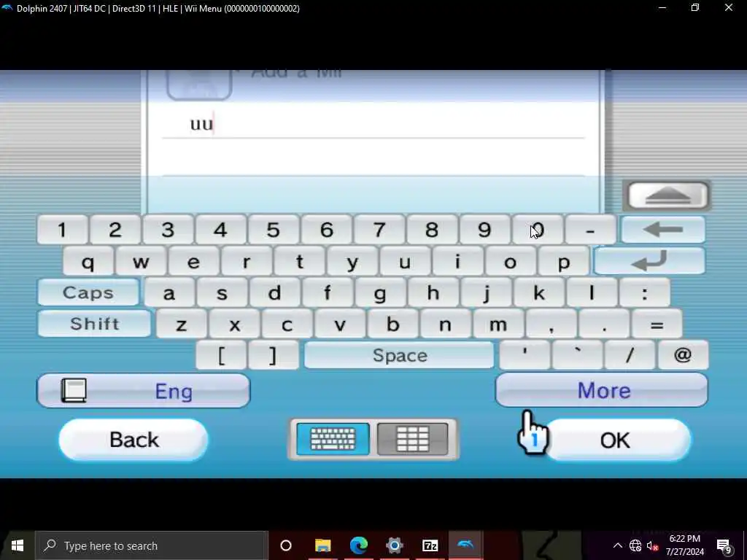Viewport: 747px width, 560px height.
Task: Tap the letter o key
Action: pos(511,262)
